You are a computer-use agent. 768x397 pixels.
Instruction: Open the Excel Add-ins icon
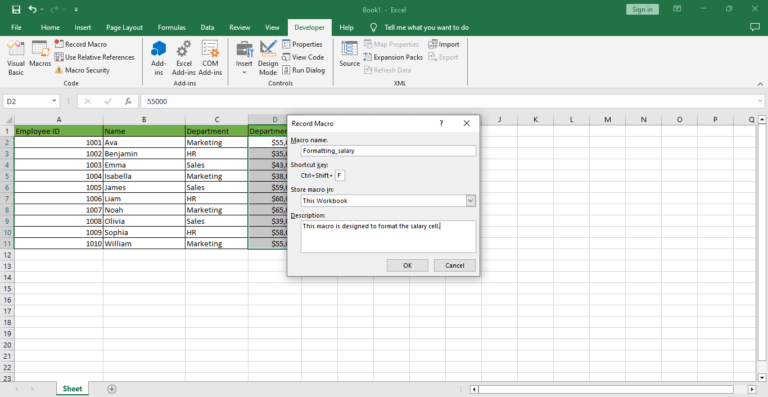point(184,58)
